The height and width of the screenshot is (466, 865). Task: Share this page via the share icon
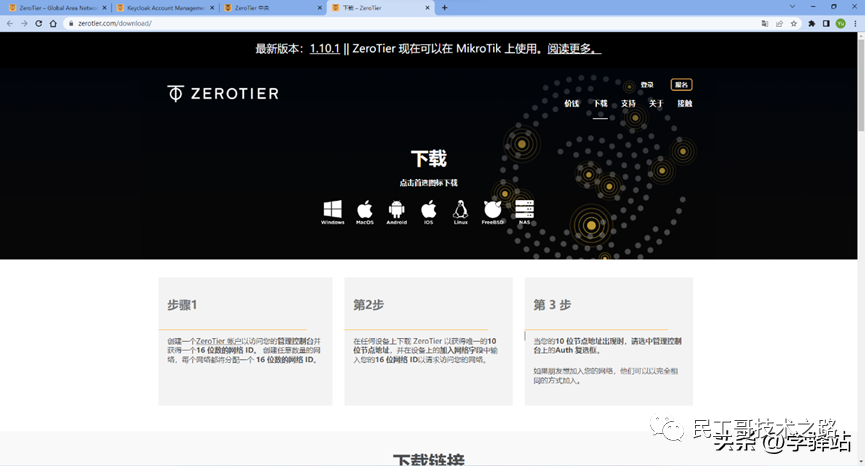[779, 23]
